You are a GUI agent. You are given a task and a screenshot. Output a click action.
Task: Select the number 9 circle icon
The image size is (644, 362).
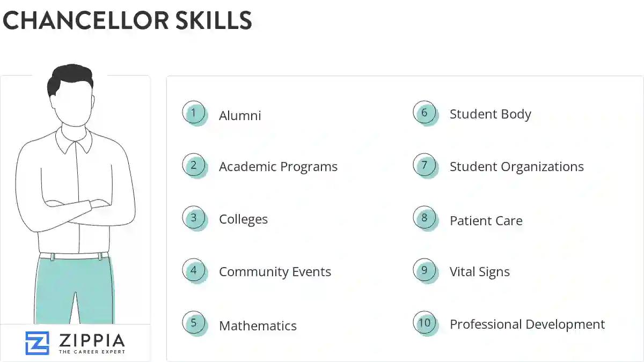coord(425,270)
